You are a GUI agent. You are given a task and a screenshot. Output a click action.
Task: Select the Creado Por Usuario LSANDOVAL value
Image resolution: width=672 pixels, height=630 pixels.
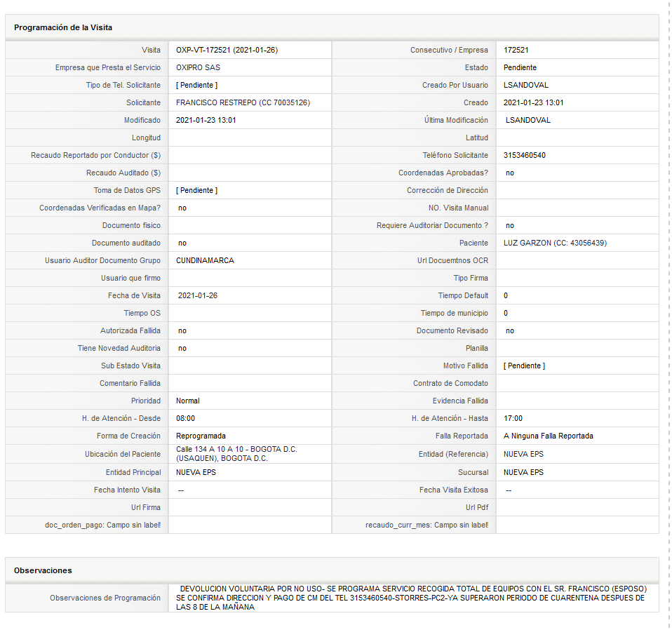[x=526, y=86]
